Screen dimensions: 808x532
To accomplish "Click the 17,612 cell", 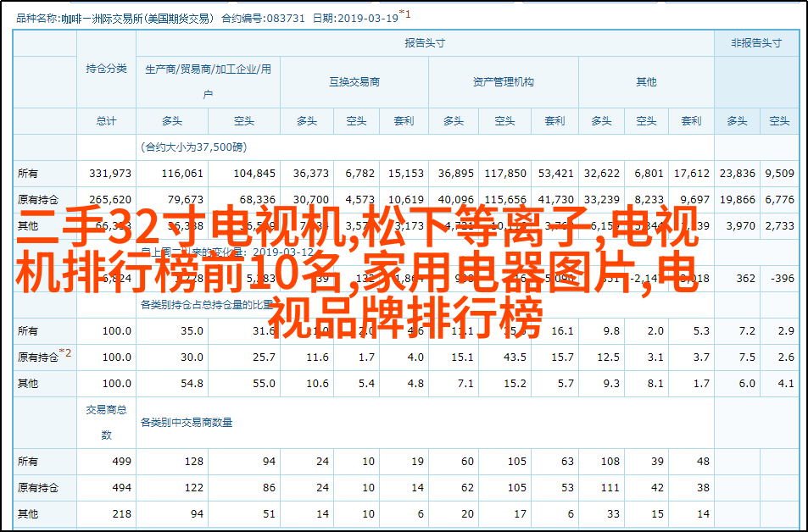I will pyautogui.click(x=692, y=174).
